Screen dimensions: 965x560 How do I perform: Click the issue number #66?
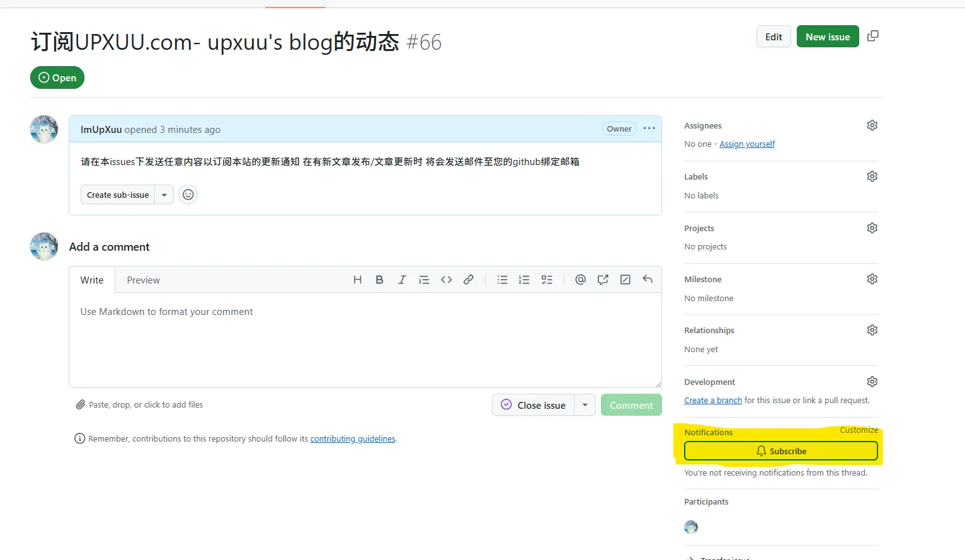(424, 42)
